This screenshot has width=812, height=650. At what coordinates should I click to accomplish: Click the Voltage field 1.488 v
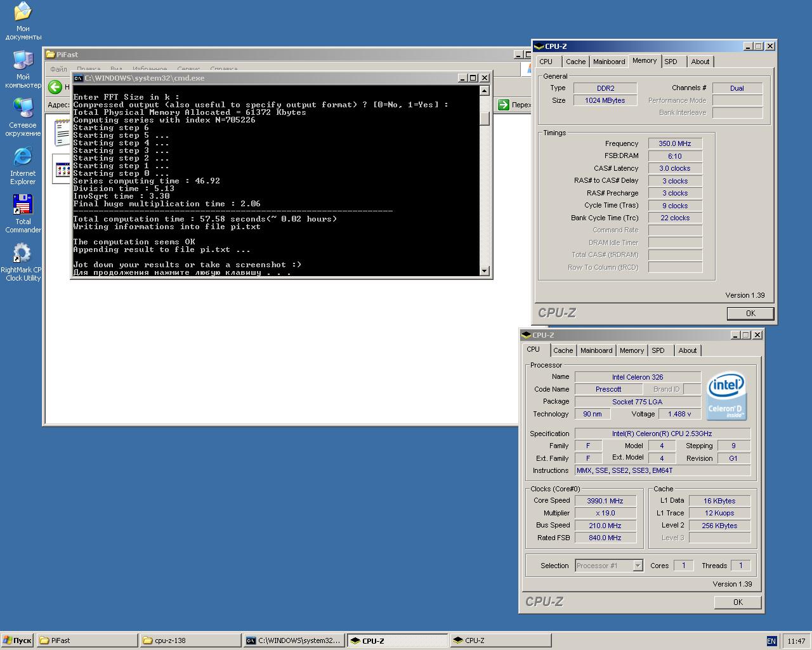tap(679, 414)
